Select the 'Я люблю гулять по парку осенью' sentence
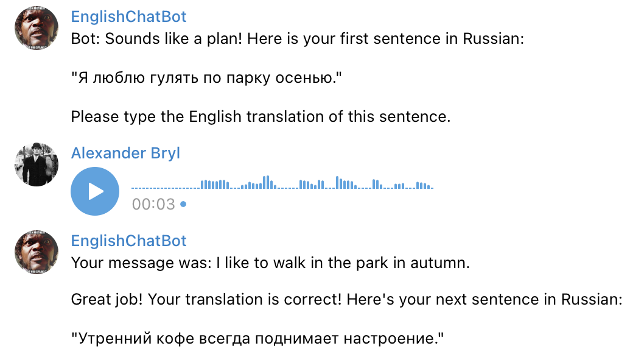The image size is (644, 357). click(206, 78)
